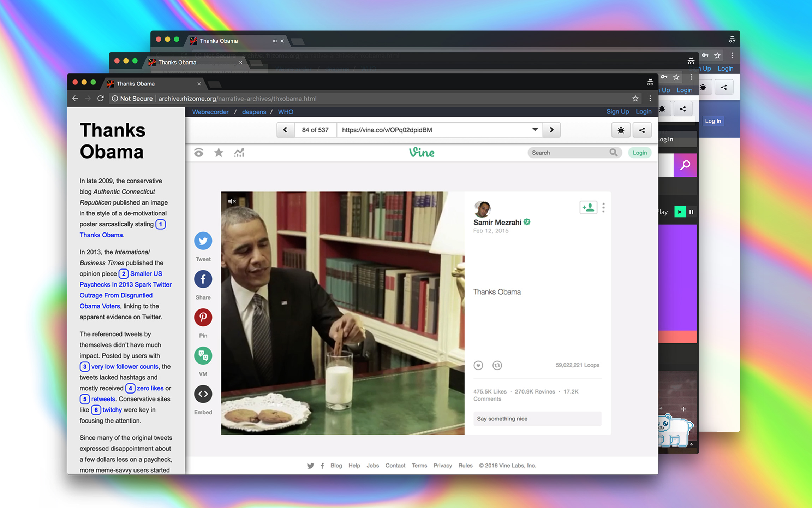The height and width of the screenshot is (508, 812).
Task: Click the Vine star favorites icon
Action: pyautogui.click(x=219, y=153)
